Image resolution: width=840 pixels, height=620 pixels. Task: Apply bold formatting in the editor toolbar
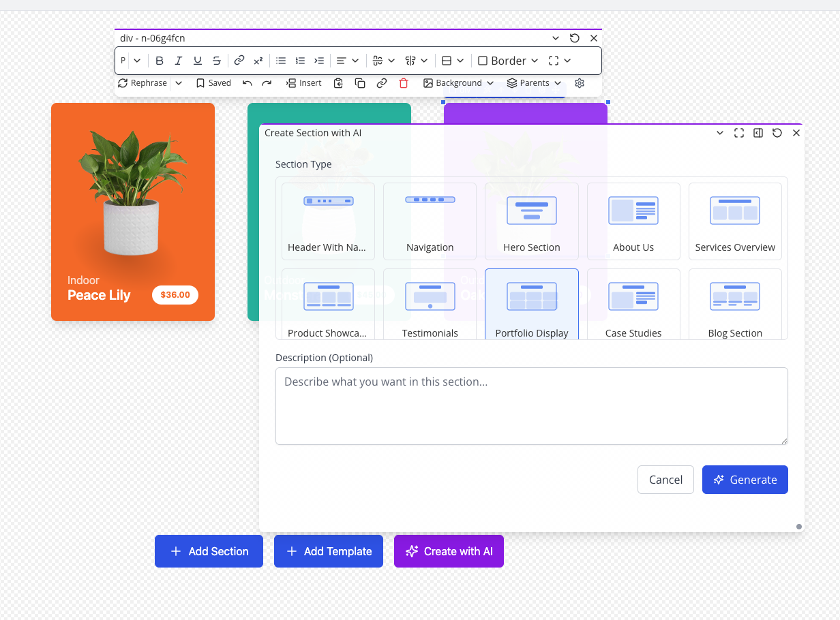[x=160, y=61]
